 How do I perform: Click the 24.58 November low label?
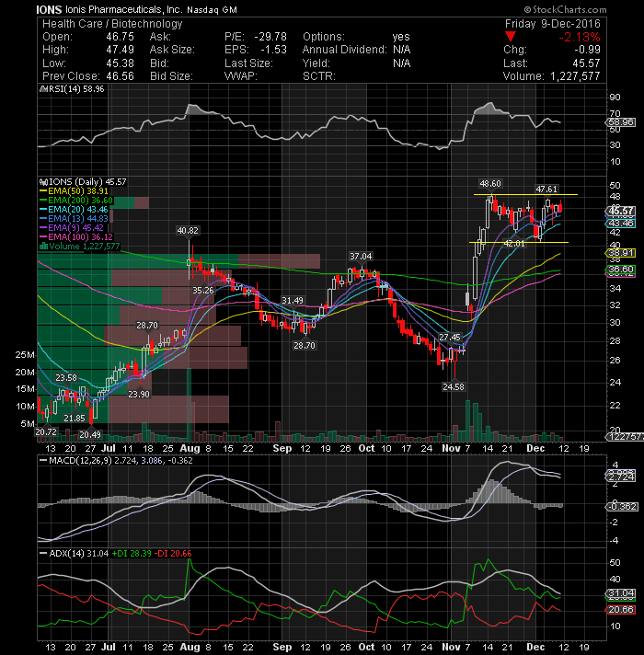pos(454,386)
